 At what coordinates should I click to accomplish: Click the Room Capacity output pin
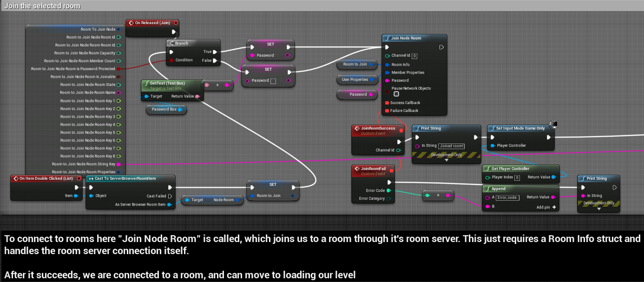(118, 53)
